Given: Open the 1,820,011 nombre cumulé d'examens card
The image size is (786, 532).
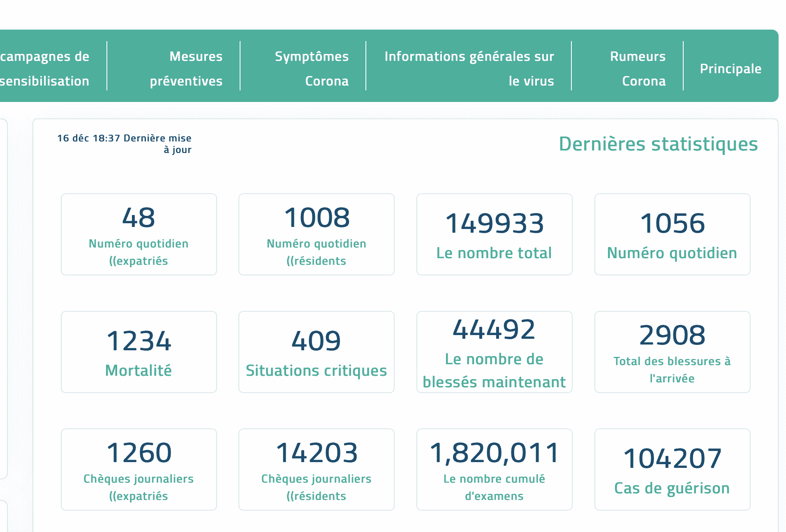Looking at the screenshot, I should 494,470.
